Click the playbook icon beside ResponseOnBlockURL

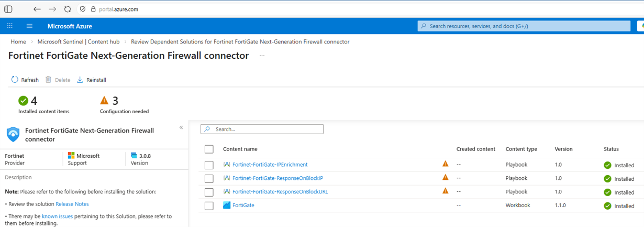tap(227, 192)
